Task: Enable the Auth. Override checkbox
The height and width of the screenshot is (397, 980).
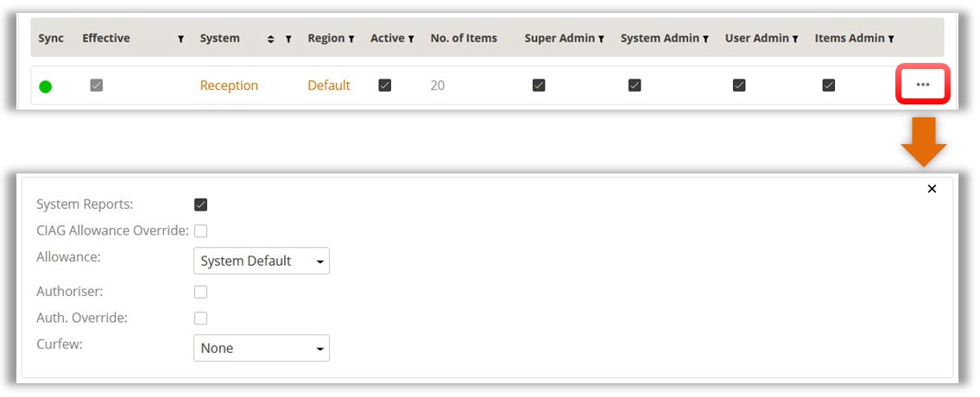Action: click(201, 318)
